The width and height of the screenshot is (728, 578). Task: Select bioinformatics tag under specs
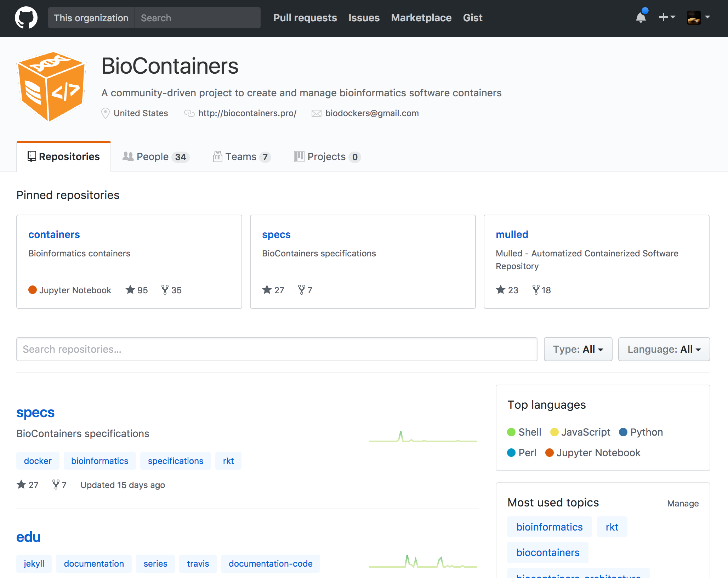coord(100,461)
